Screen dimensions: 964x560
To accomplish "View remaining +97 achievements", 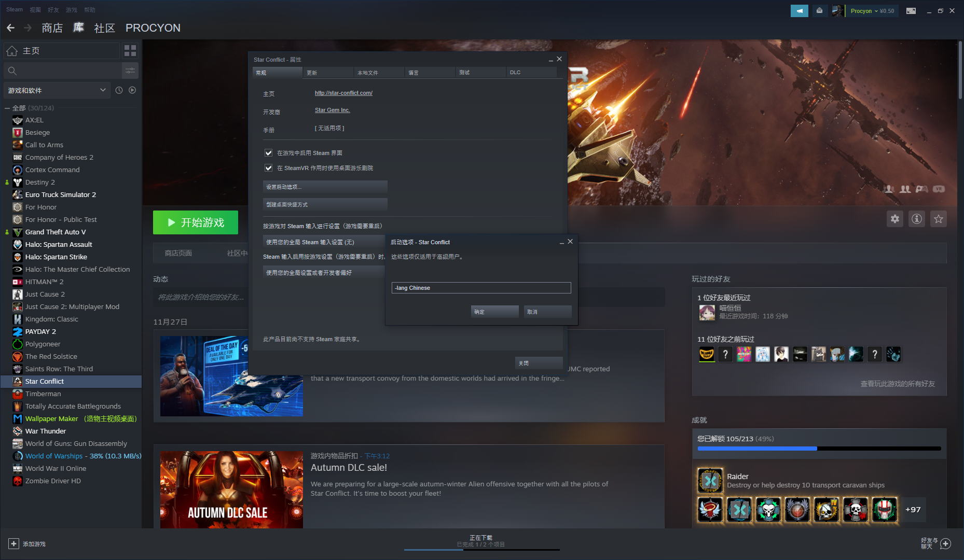I will pos(913,510).
